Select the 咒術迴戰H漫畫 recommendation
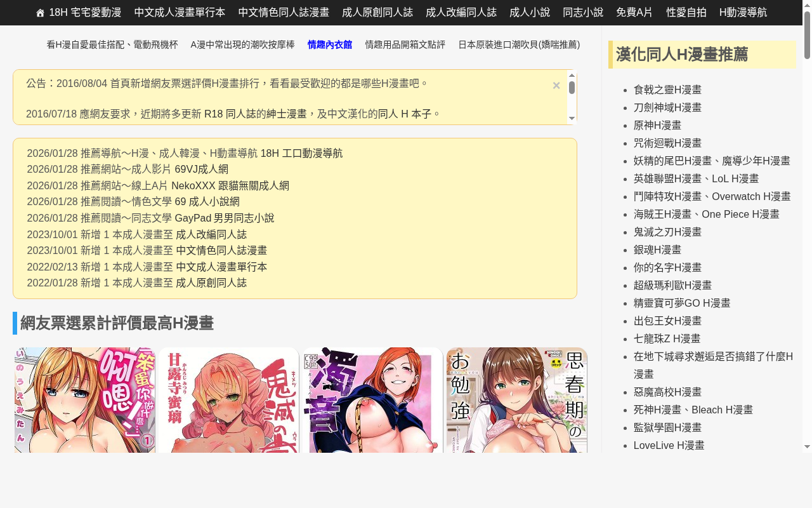 click(667, 143)
